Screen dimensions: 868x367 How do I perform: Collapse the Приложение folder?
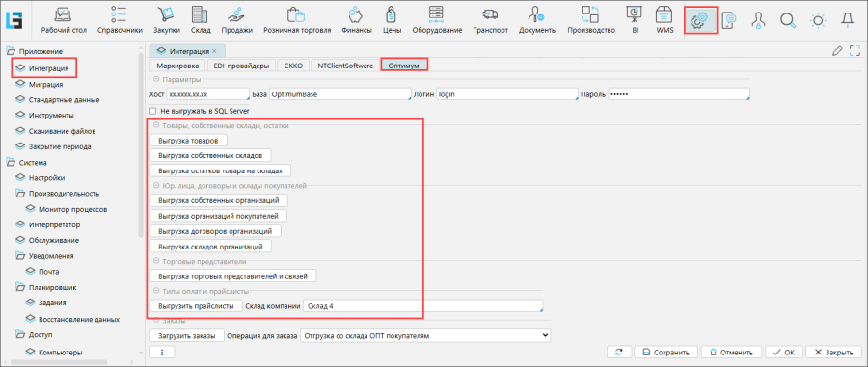click(10, 51)
